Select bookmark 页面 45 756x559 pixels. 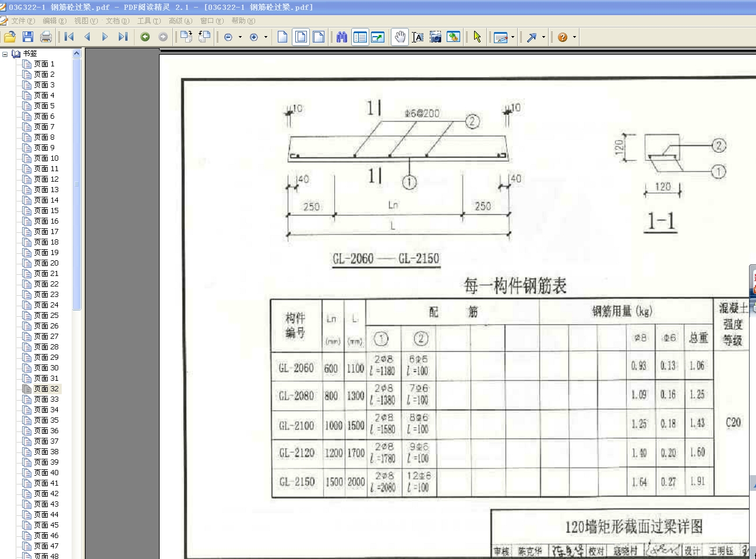(46, 525)
